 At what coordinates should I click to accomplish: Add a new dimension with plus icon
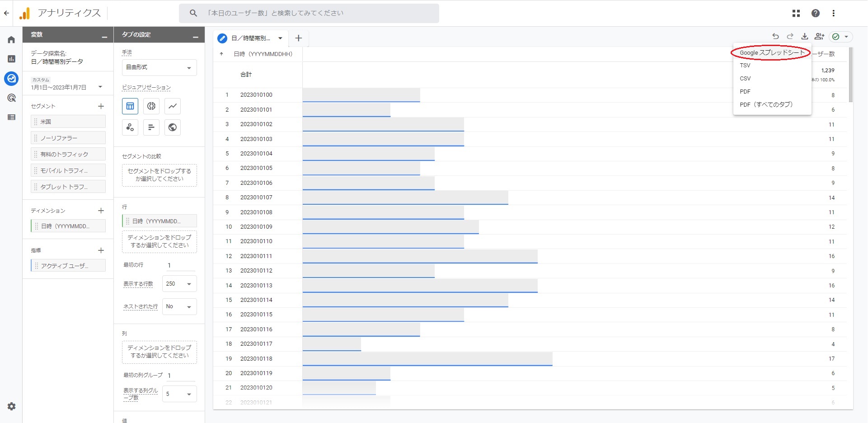tap(101, 211)
